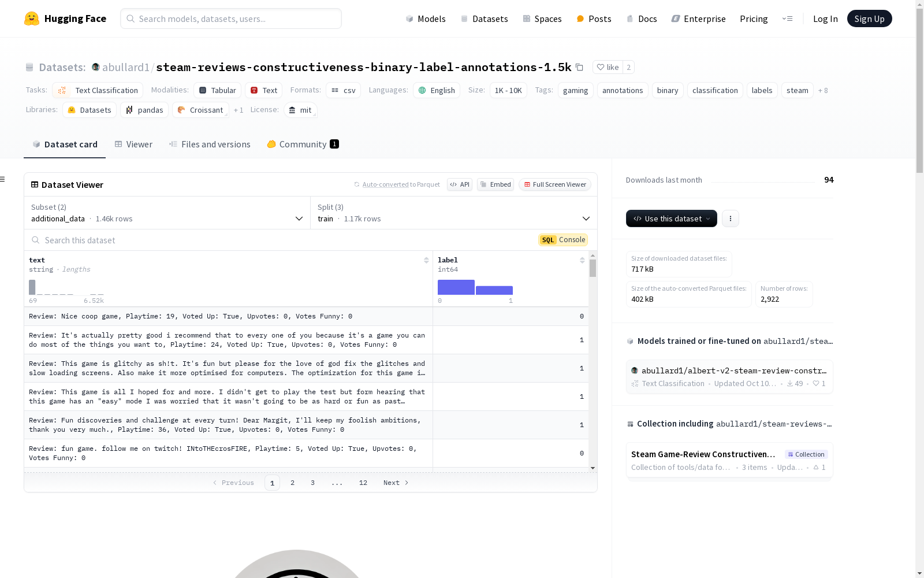Image resolution: width=924 pixels, height=578 pixels.
Task: Select the English language tag
Action: [437, 90]
